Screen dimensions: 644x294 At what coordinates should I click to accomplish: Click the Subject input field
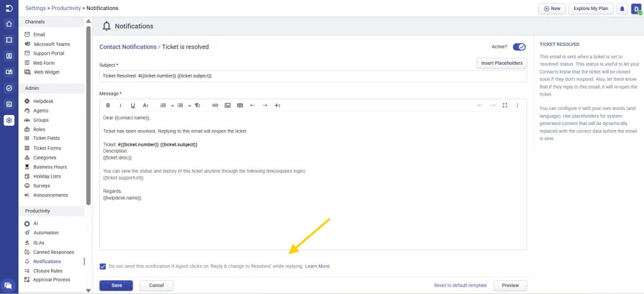(x=313, y=76)
